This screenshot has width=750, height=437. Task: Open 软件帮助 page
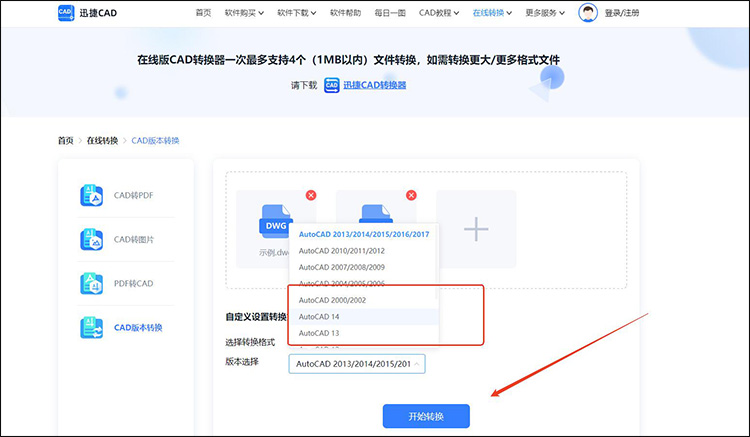[345, 13]
